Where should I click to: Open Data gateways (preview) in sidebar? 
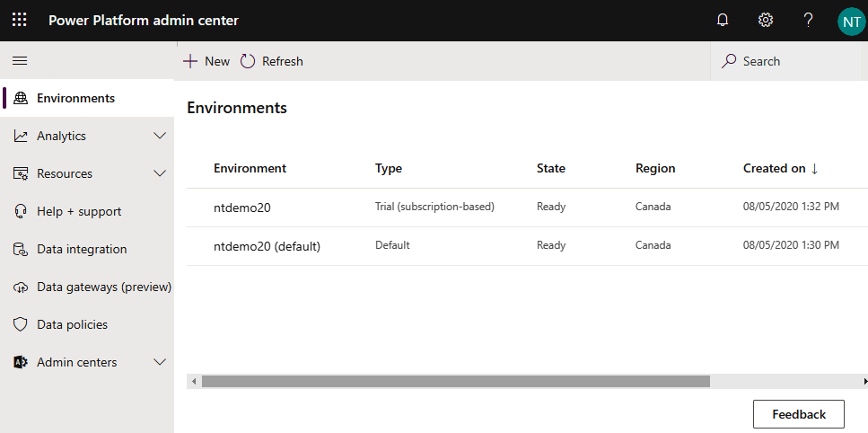pos(87,287)
